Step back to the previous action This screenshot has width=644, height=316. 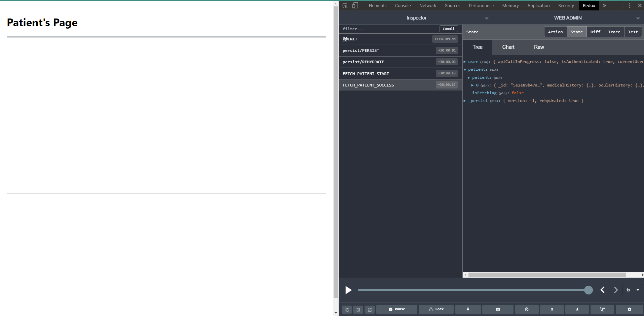click(x=603, y=290)
